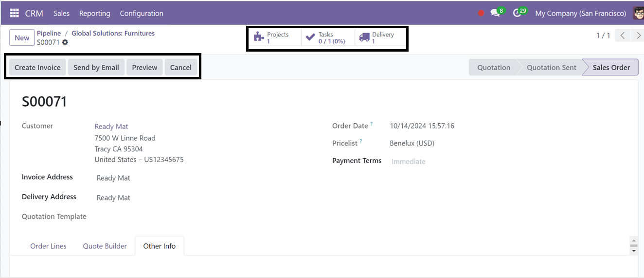Click the New button
The width and height of the screenshot is (644, 278).
[x=22, y=37]
